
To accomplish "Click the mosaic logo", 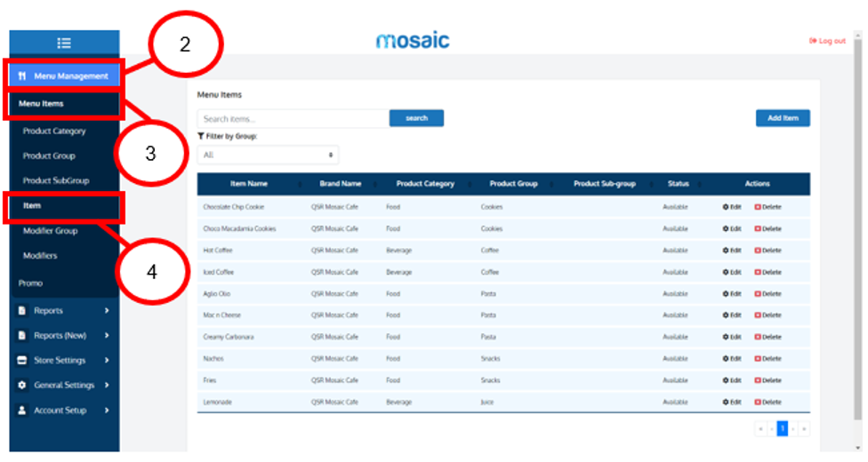I will (413, 40).
